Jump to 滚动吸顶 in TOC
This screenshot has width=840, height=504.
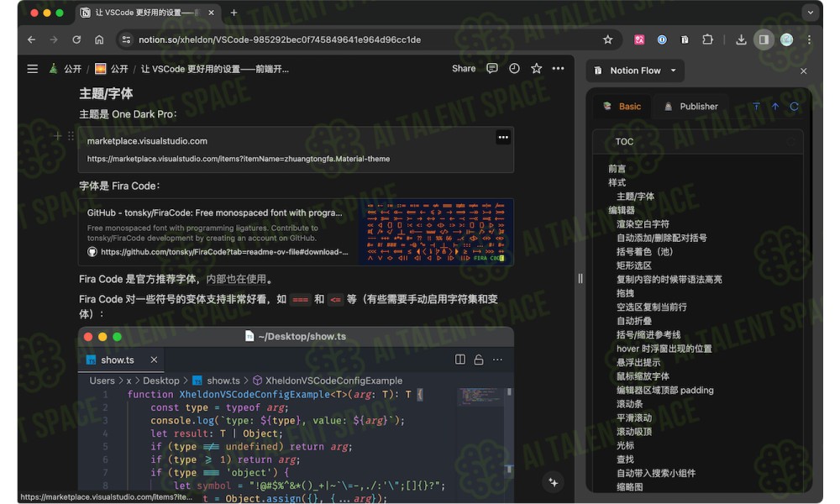coord(634,432)
